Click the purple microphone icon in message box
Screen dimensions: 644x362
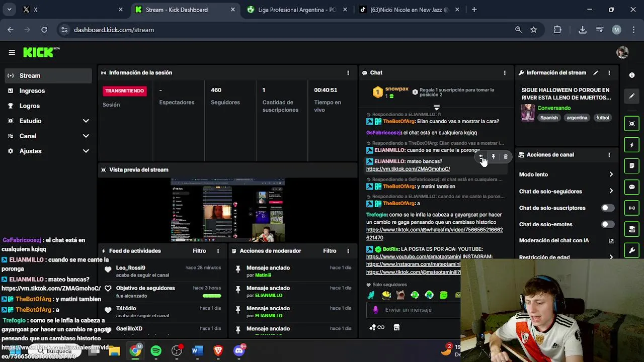click(x=375, y=310)
